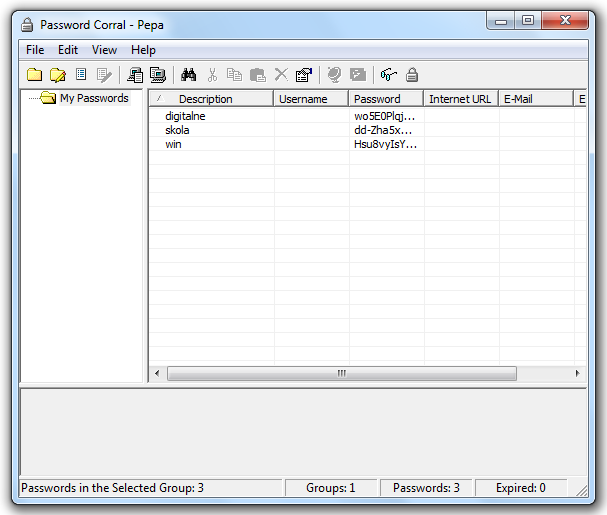This screenshot has height=515, width=607.
Task: Open properties with the hand-on-sheet icon
Action: (x=304, y=74)
